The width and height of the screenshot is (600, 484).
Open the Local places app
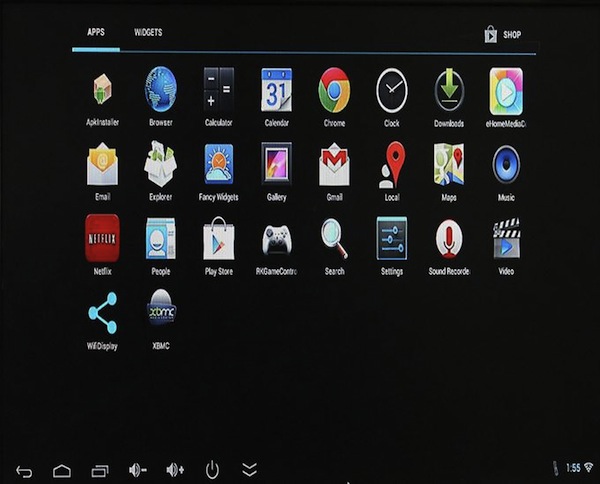392,165
